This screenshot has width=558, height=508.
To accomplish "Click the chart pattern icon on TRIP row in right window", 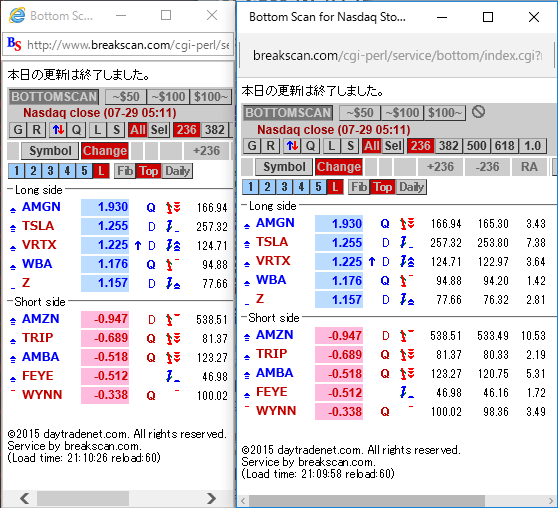I will (407, 354).
